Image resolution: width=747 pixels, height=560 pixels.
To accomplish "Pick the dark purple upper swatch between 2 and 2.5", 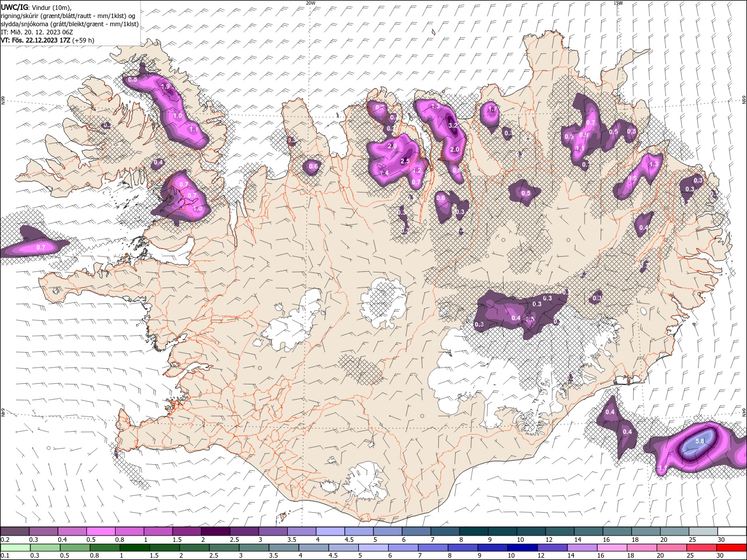I will pos(215,531).
